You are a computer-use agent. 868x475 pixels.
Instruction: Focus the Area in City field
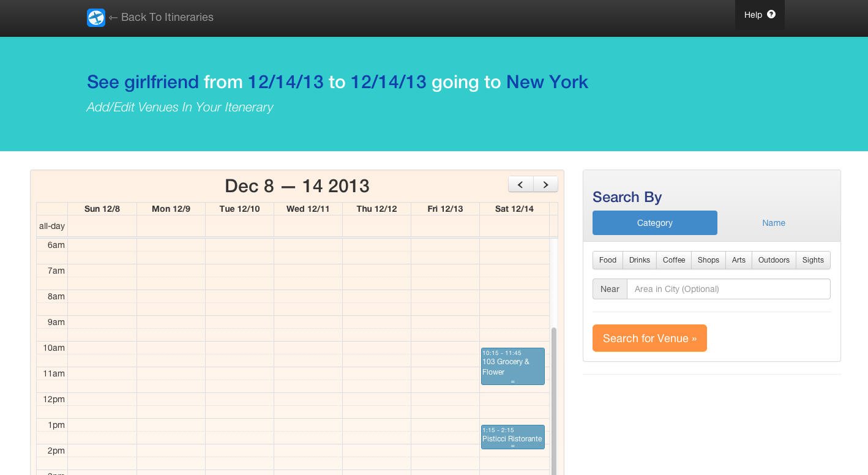click(728, 289)
